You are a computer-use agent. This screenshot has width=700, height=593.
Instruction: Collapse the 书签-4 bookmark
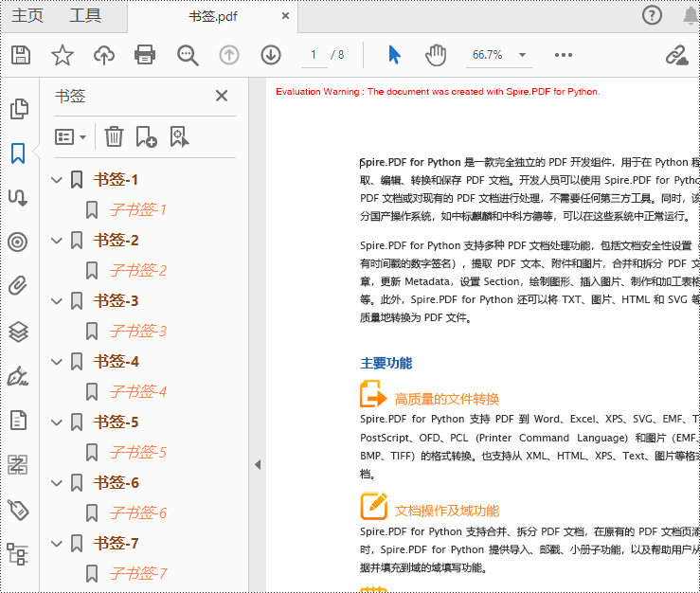(x=56, y=362)
